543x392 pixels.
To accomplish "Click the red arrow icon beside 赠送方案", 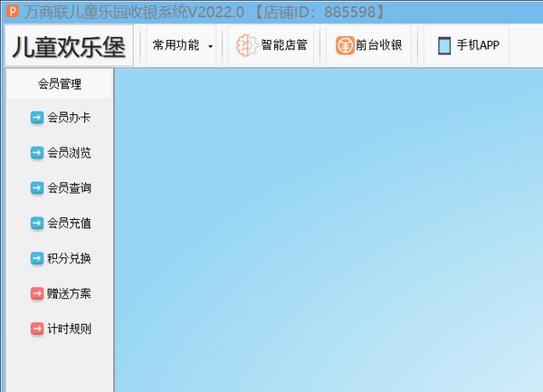I will (x=37, y=293).
